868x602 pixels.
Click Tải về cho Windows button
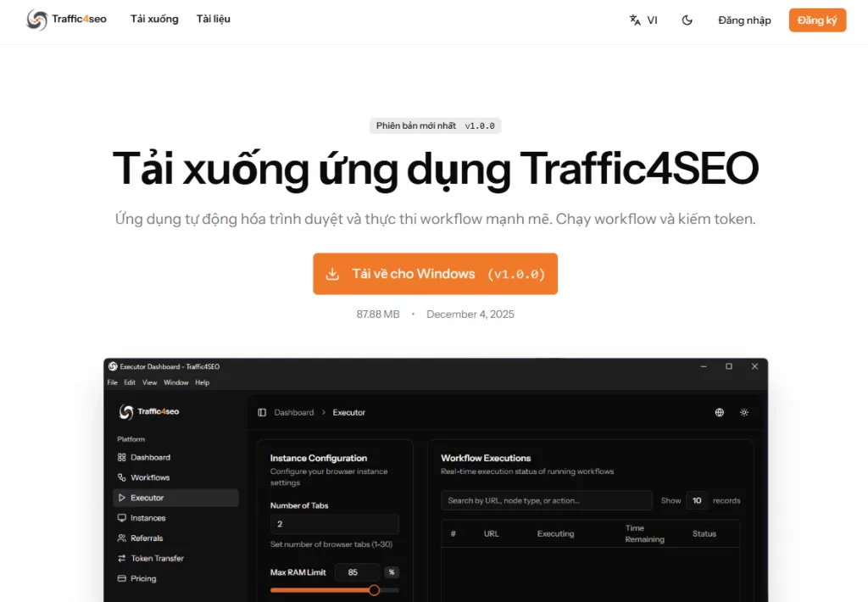pos(435,274)
